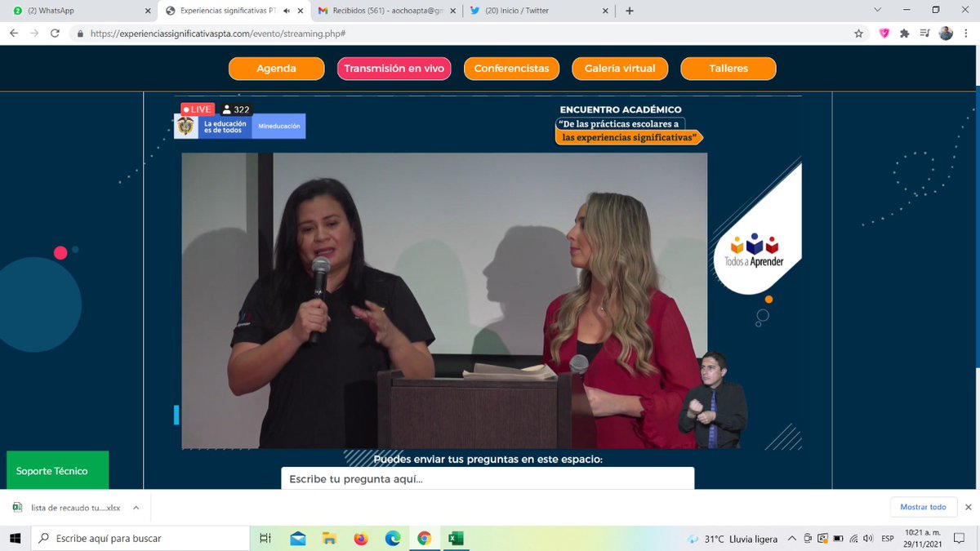Open the Windows Start menu
Image resolution: width=980 pixels, height=551 pixels.
[x=16, y=538]
